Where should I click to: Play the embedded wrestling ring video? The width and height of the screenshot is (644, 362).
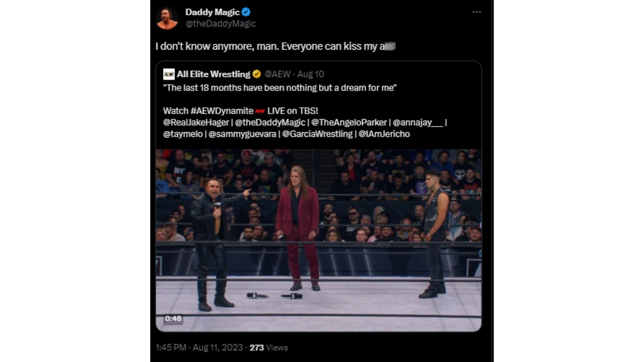(x=319, y=240)
